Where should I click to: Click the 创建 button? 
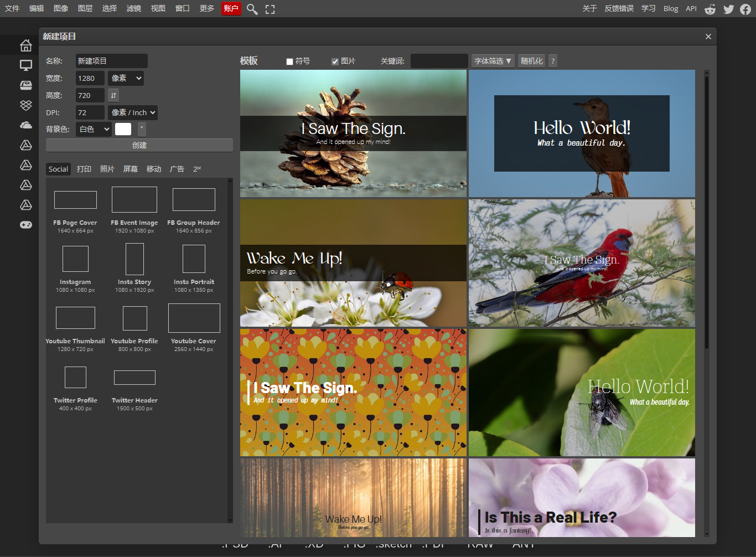(x=139, y=145)
